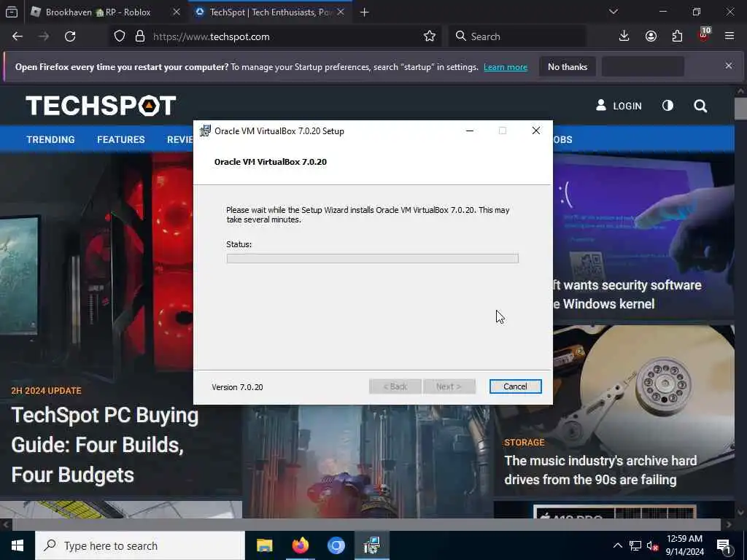Cancel the VirtualBox installation

pyautogui.click(x=516, y=386)
